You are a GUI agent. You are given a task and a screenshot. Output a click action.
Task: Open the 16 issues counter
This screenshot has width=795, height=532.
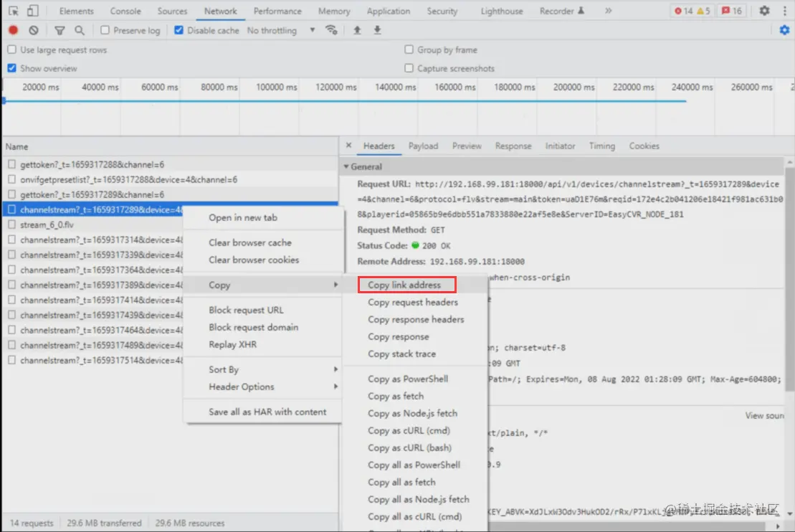click(732, 11)
